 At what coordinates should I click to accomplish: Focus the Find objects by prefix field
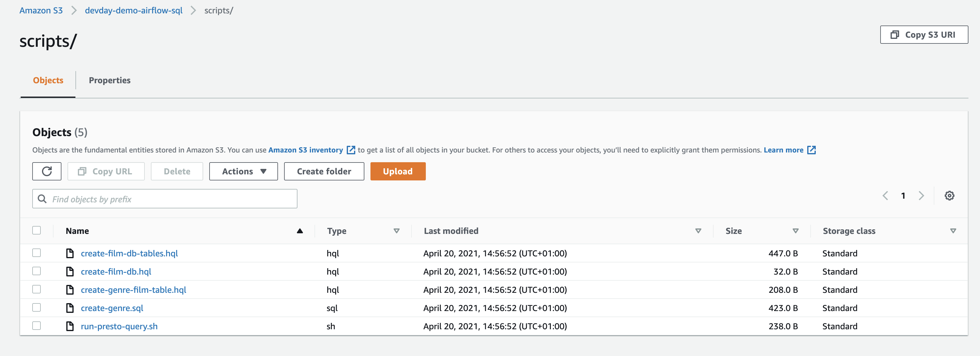(x=165, y=199)
